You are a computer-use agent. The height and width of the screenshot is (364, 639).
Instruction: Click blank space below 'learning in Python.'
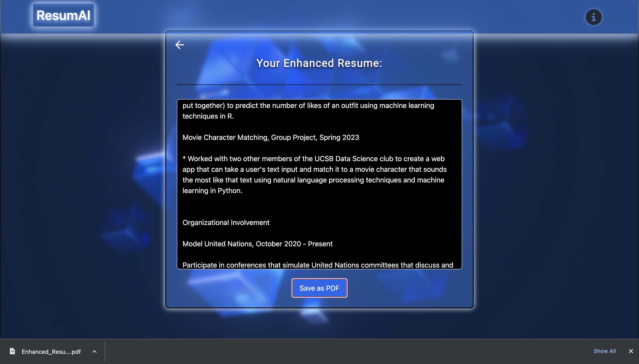click(x=319, y=206)
